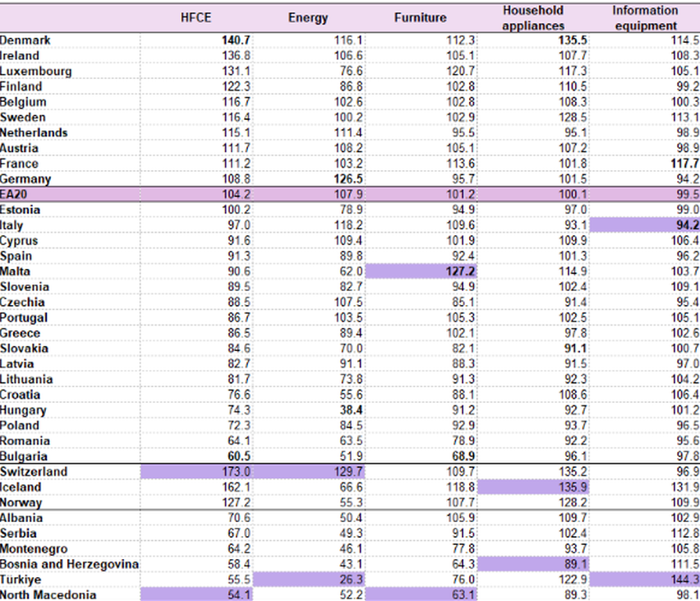Click the Energy column header
This screenshot has height=601, width=700.
coord(308,18)
